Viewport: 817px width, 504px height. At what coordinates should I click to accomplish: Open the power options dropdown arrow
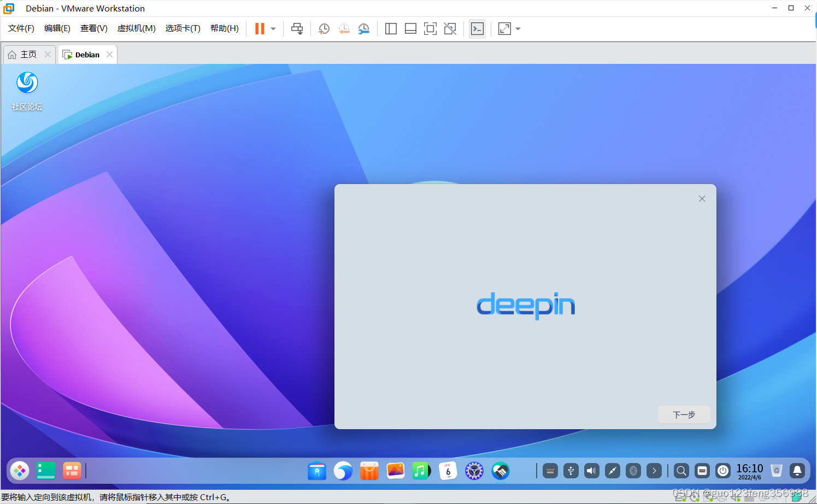tap(273, 29)
